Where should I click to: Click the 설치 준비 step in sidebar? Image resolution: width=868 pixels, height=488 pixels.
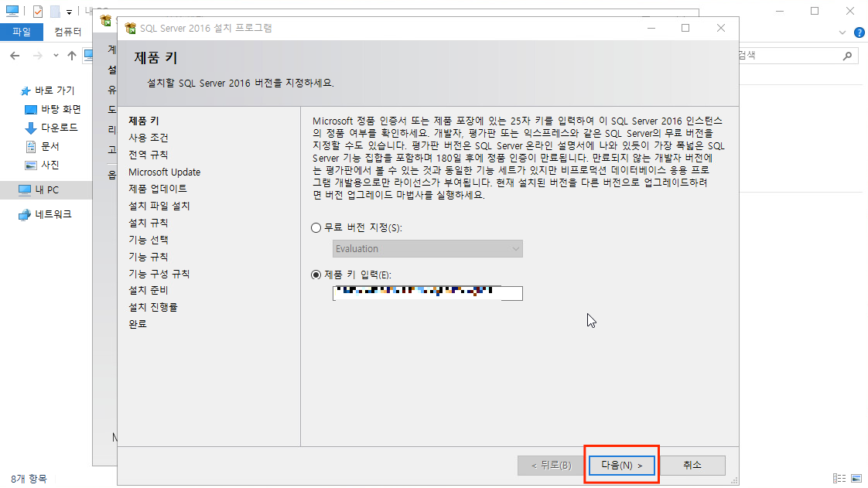click(149, 290)
